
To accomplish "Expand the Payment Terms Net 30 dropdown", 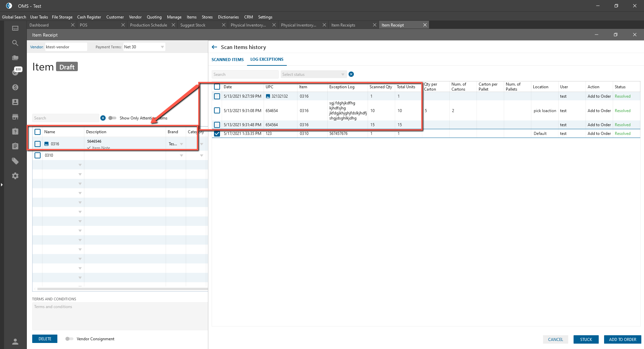I will click(x=162, y=47).
